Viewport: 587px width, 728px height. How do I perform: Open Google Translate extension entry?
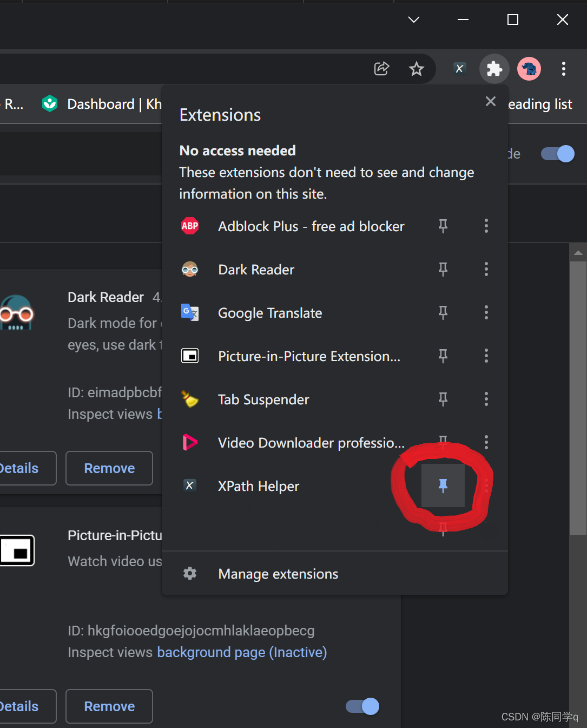point(270,313)
